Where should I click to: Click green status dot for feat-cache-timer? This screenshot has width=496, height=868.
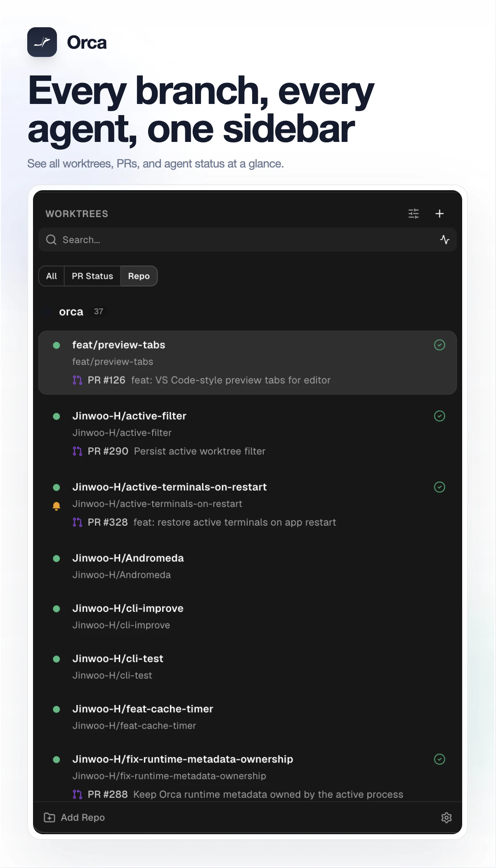tap(57, 709)
